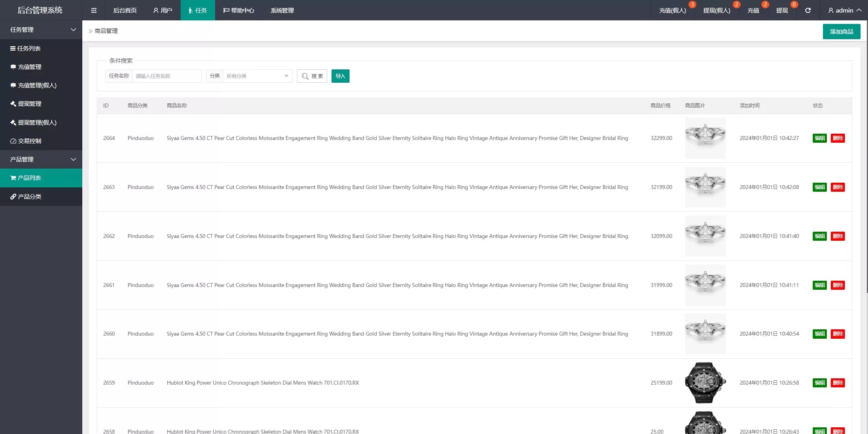Switch to the 用户 top menu
Screen dimensions: 868x434
[x=163, y=11]
